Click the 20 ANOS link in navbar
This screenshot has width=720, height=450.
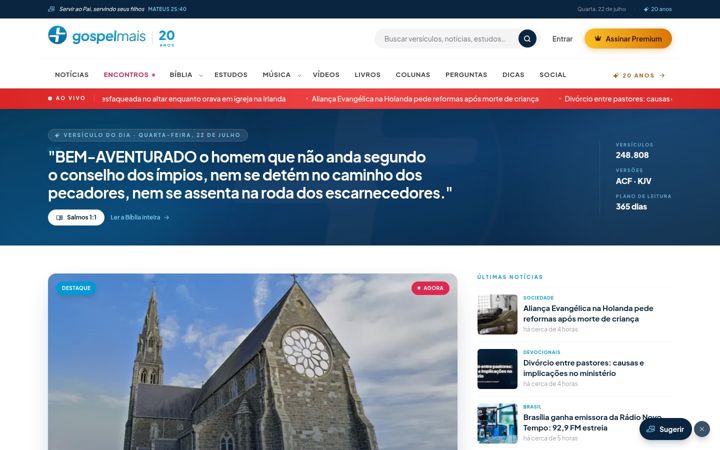[639, 75]
